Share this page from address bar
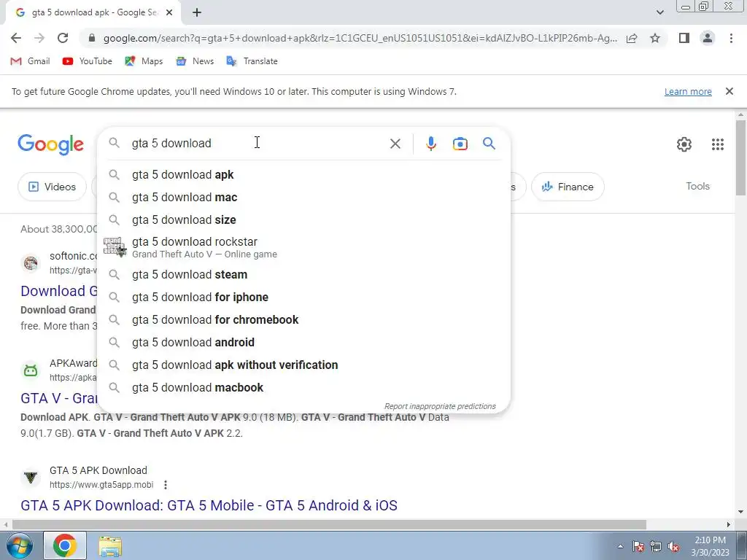Image resolution: width=747 pixels, height=560 pixels. (632, 38)
